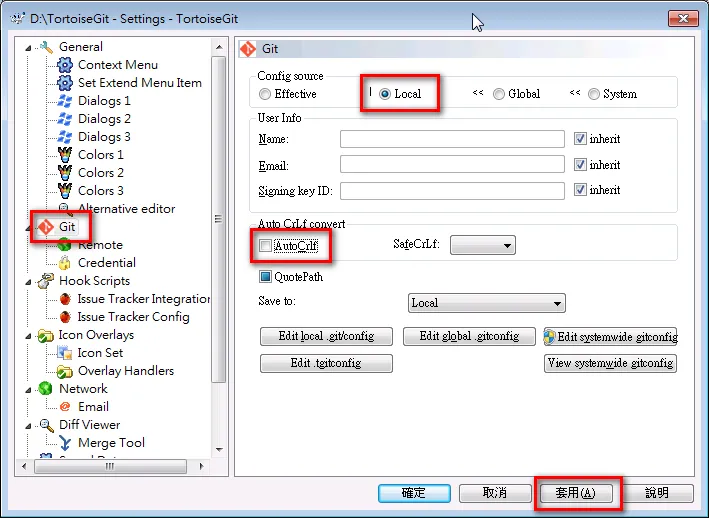Screen dimensions: 709x518
Task: Select the Local config source radio
Action: click(385, 94)
